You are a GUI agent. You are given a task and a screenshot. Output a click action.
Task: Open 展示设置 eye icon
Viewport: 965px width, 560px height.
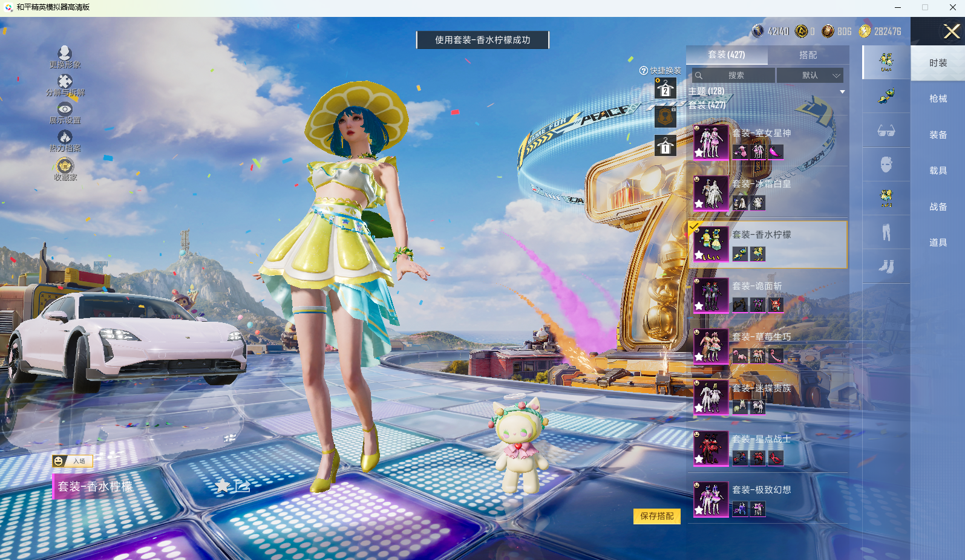pyautogui.click(x=65, y=109)
